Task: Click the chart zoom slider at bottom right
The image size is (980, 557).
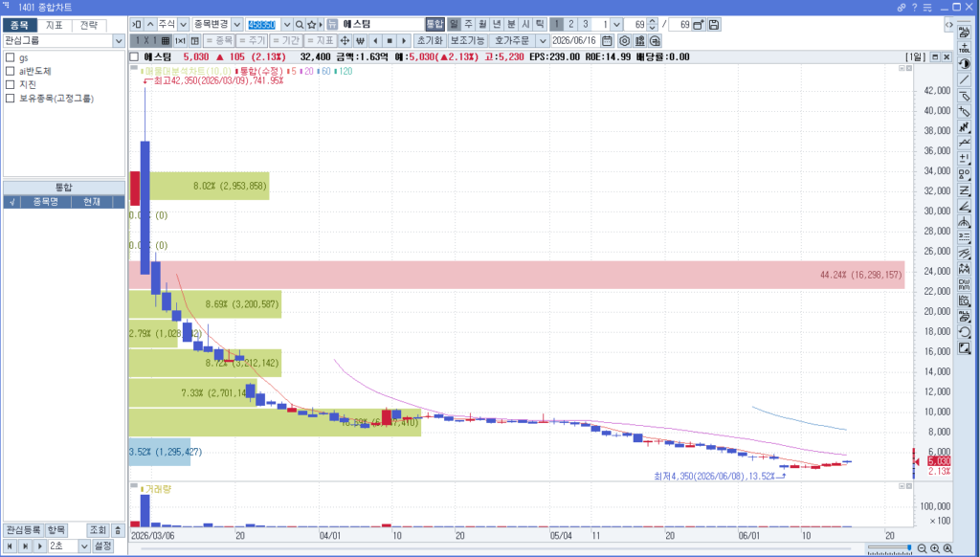Action: pos(889,548)
